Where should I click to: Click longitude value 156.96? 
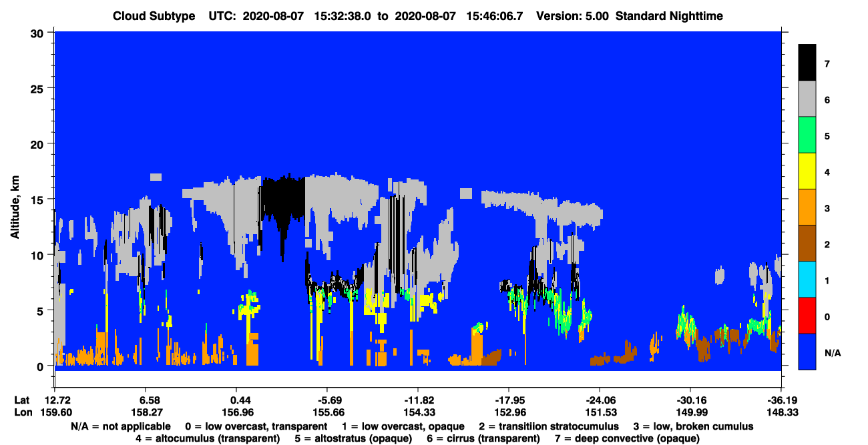click(x=238, y=413)
